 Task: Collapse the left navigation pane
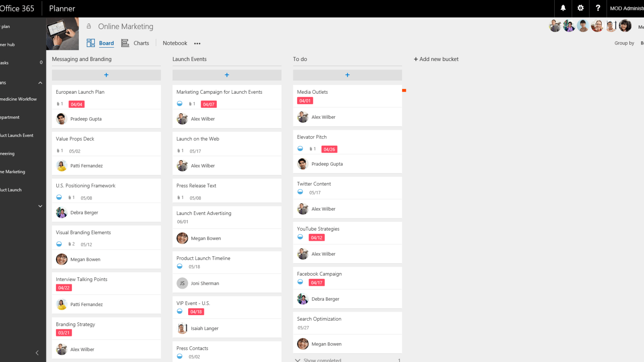coord(37,353)
